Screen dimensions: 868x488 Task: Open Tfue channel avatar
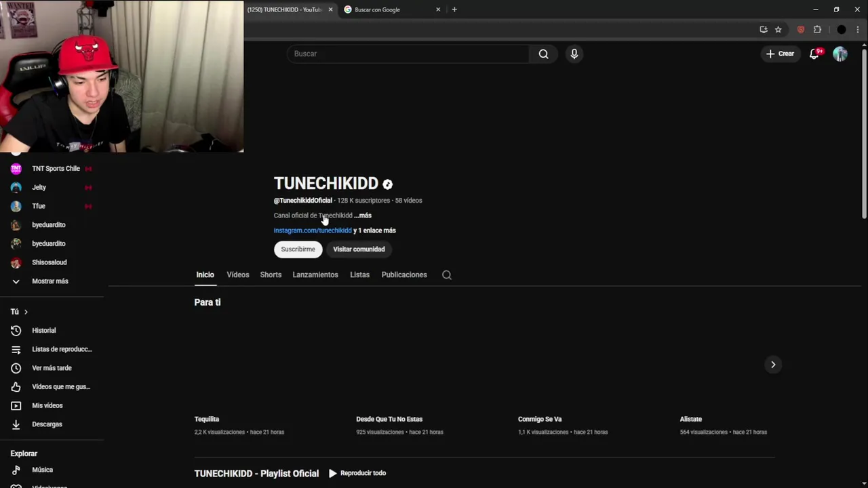pyautogui.click(x=16, y=206)
